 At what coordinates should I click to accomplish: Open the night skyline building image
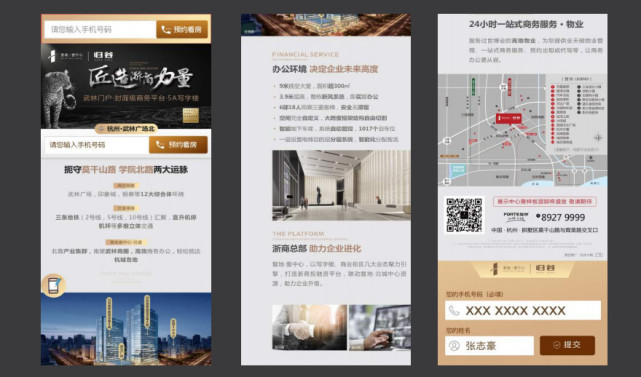tap(126, 329)
